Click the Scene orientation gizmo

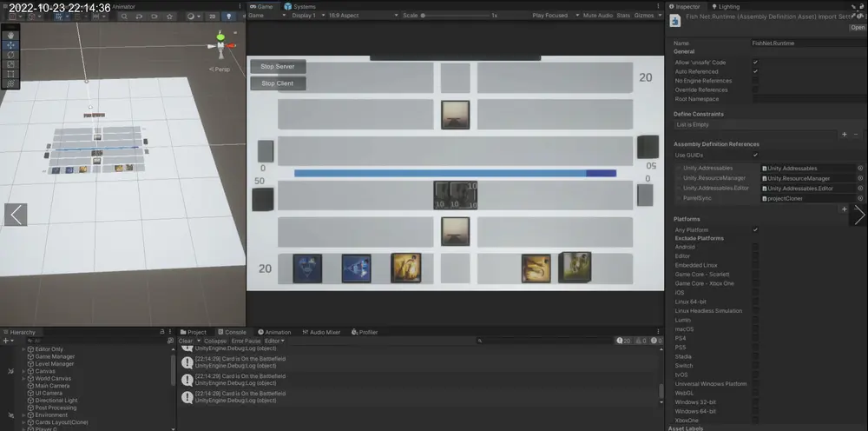coord(222,43)
